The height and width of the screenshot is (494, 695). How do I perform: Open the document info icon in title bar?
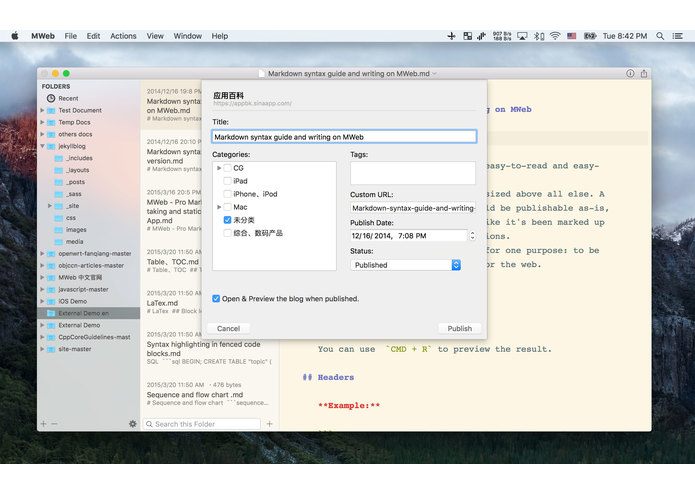coord(630,74)
